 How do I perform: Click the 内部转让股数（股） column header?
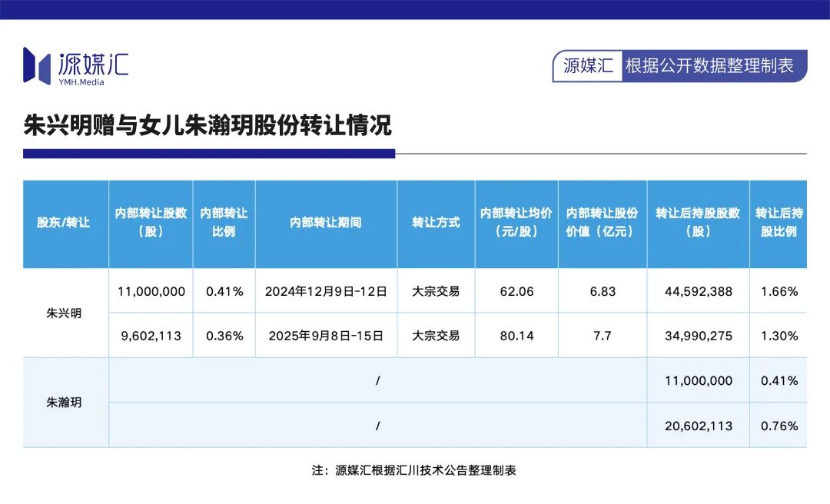(x=151, y=222)
